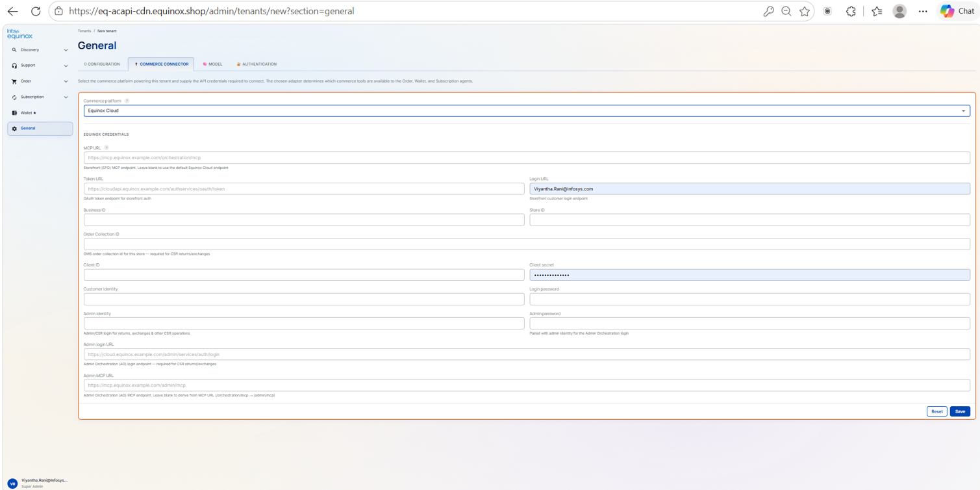
Task: Click the Subscription cycle icon in sidebar
Action: (14, 97)
